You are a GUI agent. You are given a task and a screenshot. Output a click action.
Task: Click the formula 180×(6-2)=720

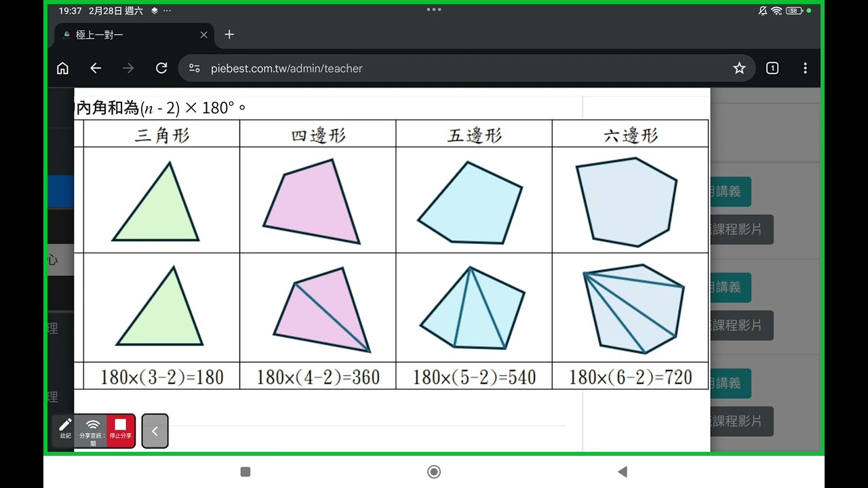tap(631, 377)
